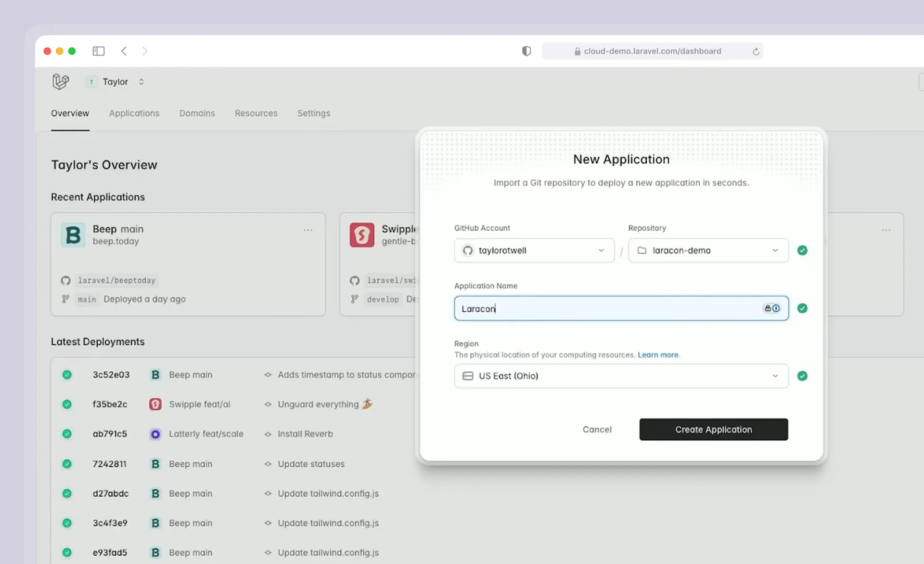Viewport: 924px width, 564px height.
Task: Open the Beep card three-dot menu
Action: [x=308, y=230]
